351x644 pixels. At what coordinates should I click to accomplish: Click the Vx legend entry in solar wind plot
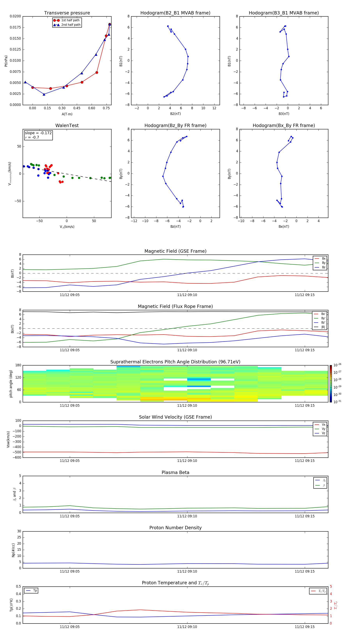pyautogui.click(x=320, y=424)
